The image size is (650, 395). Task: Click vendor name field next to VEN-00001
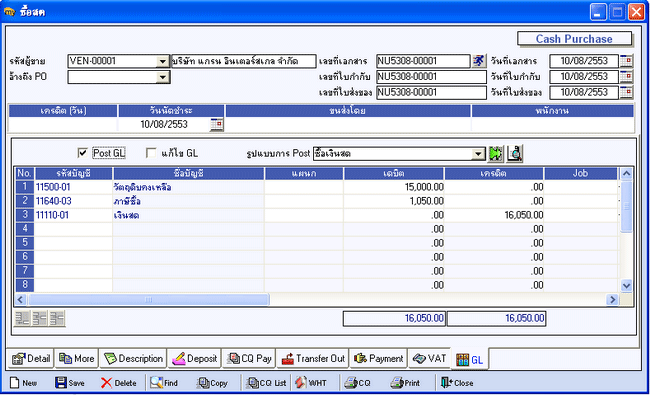pos(243,61)
